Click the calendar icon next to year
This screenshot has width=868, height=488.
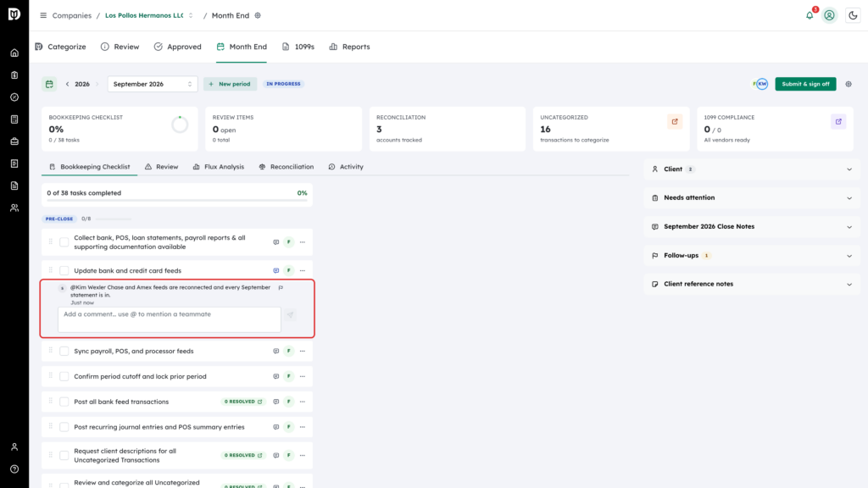49,84
